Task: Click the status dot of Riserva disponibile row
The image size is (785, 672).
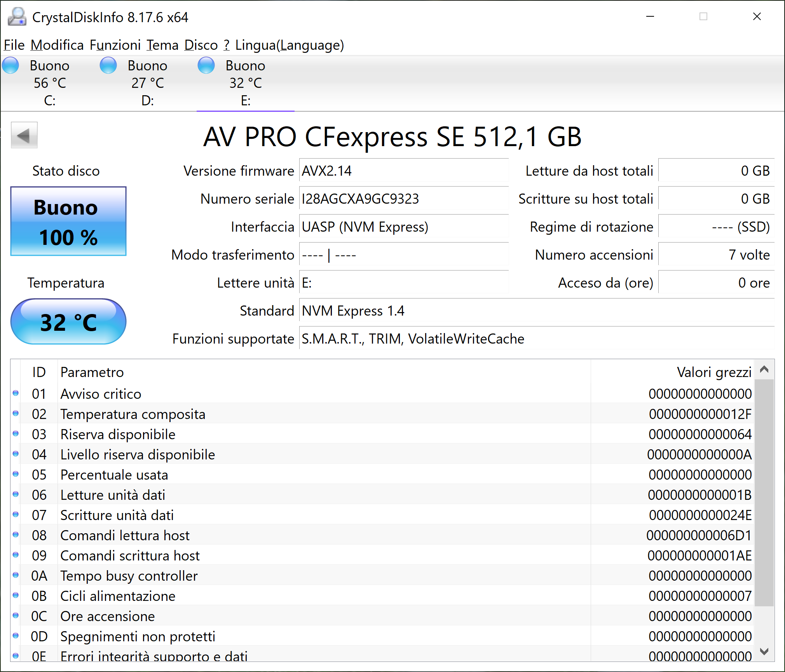Action: tap(16, 433)
